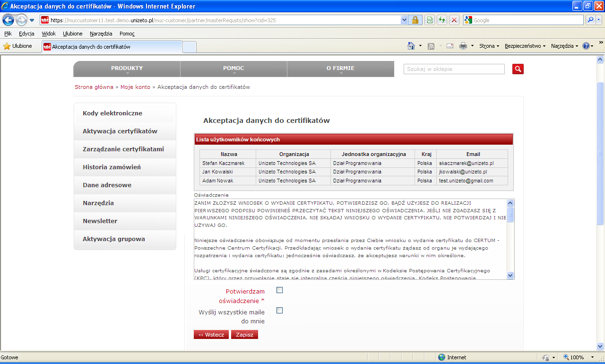Image resolution: width=605 pixels, height=364 pixels.
Task: Click the skaczmarek@unizeto.pl email cell
Action: (x=472, y=163)
